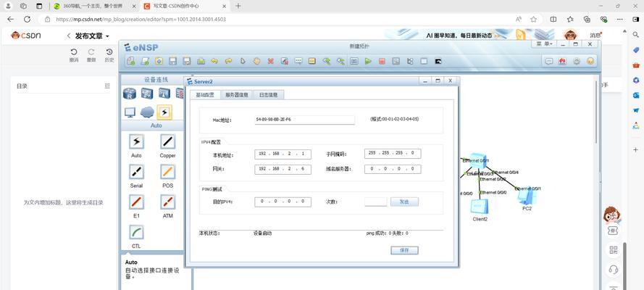Screen dimensions: 644x290
Task: Switch to the 服务器信息 tab
Action: (x=237, y=95)
